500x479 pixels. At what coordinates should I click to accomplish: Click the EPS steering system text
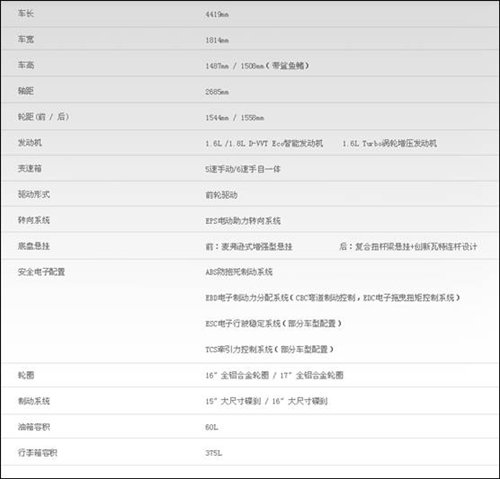(x=243, y=221)
